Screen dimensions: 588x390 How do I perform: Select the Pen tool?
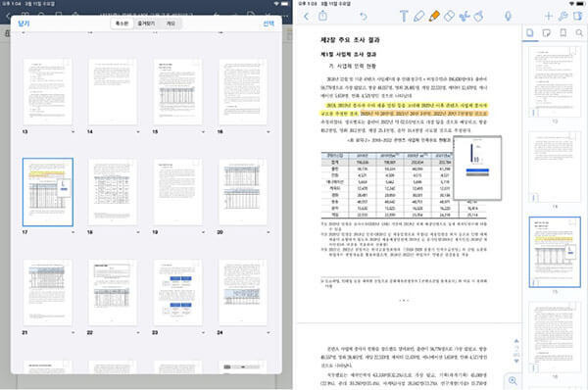(418, 16)
